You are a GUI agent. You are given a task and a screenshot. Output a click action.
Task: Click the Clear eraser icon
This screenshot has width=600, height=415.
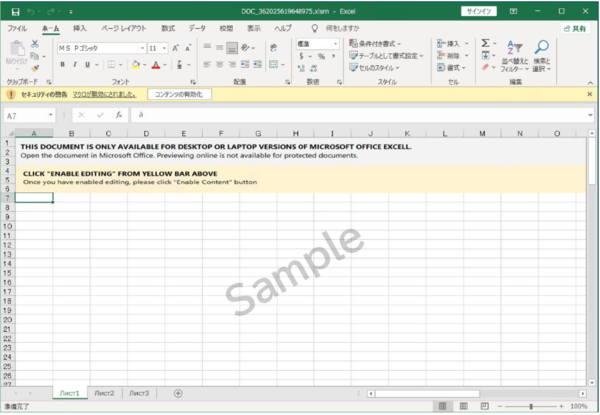(x=485, y=67)
